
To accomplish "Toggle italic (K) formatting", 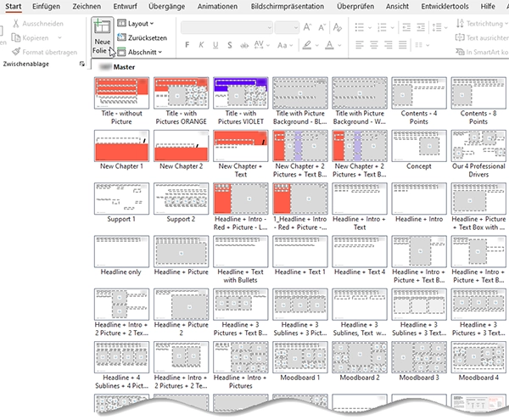I will tap(201, 45).
